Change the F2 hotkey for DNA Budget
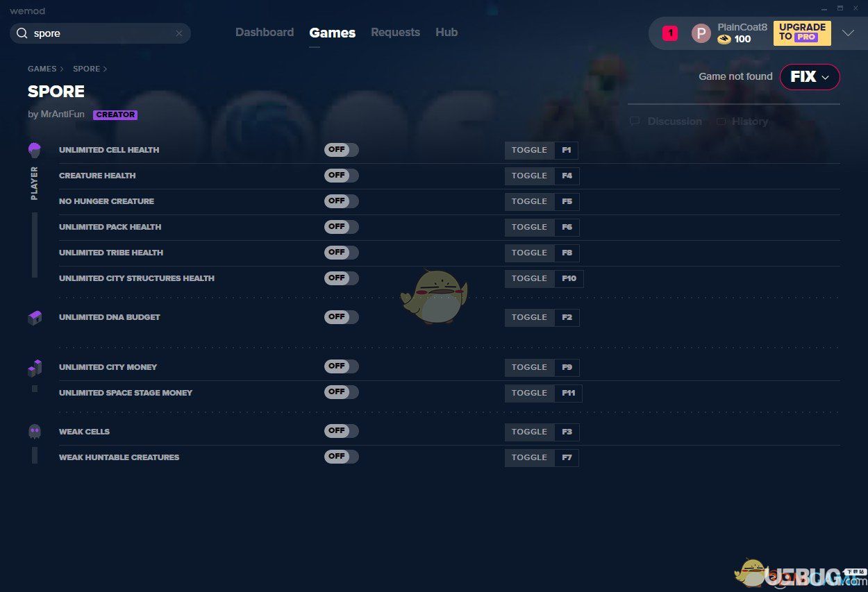This screenshot has width=868, height=592. [x=567, y=317]
